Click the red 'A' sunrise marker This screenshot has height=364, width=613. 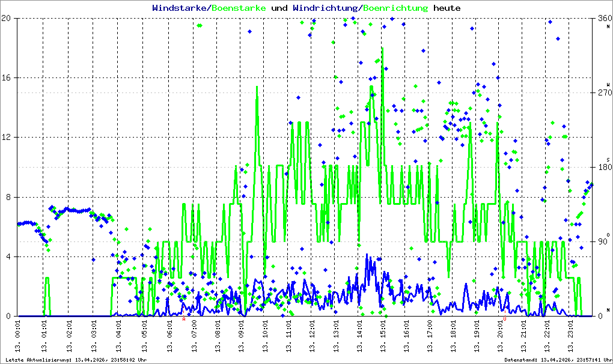click(x=184, y=319)
